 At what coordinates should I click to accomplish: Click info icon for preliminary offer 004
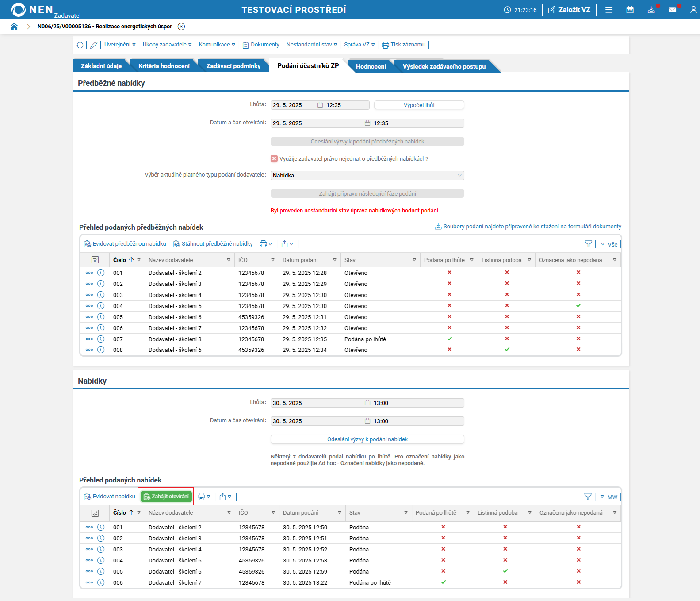[x=101, y=306]
